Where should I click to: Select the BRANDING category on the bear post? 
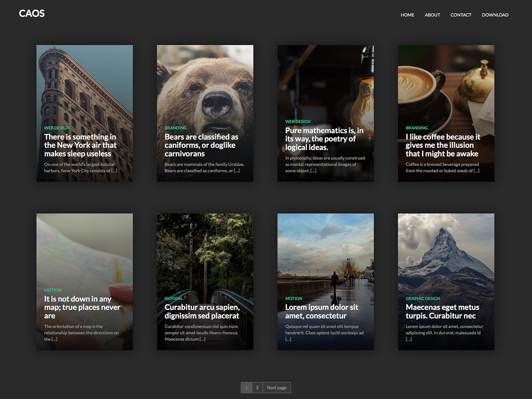pyautogui.click(x=176, y=128)
